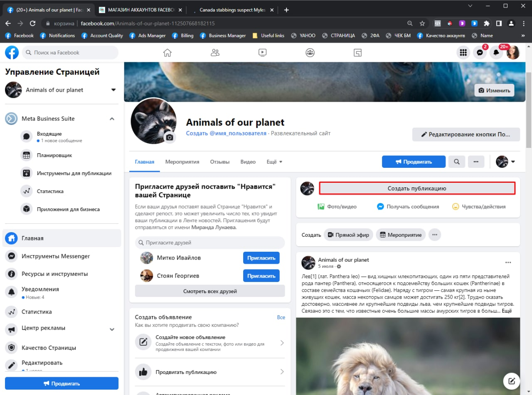Open the Friends icon in top navigation
This screenshot has height=395, width=532.
point(215,52)
